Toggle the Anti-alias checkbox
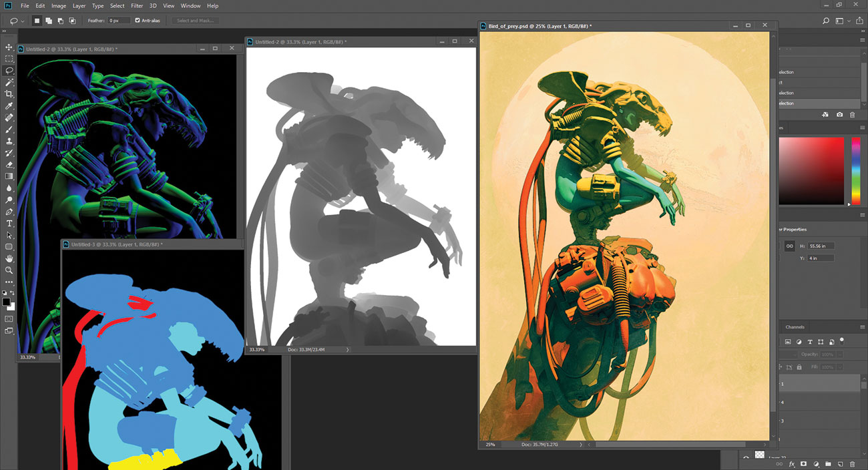This screenshot has height=470, width=868. pyautogui.click(x=138, y=21)
